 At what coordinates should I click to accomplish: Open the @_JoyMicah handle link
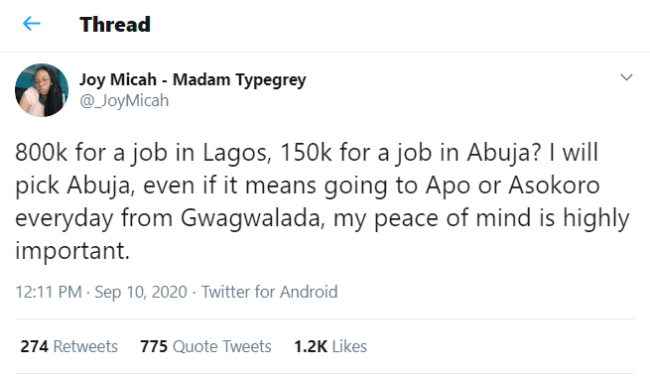click(x=124, y=101)
